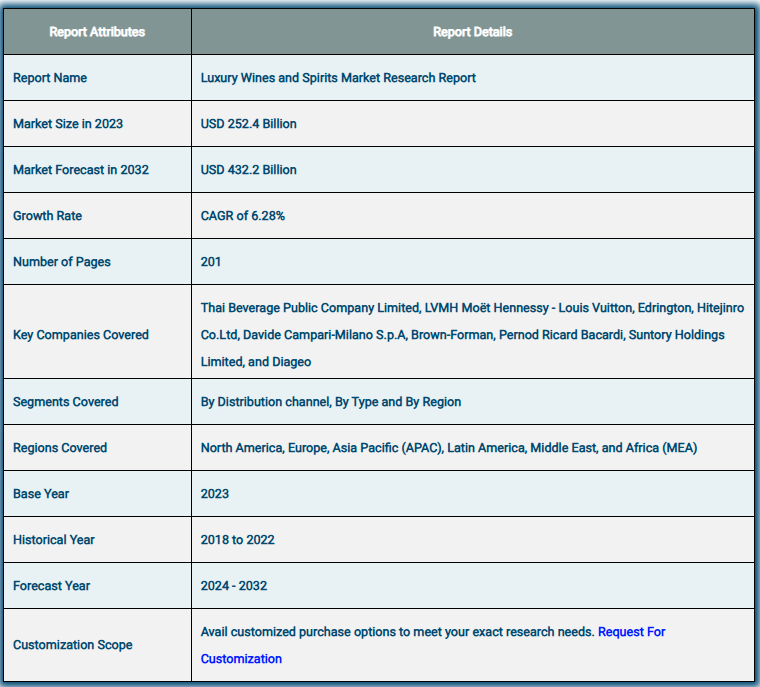Select the Report Attributes column header
The height and width of the screenshot is (687, 760).
(97, 32)
